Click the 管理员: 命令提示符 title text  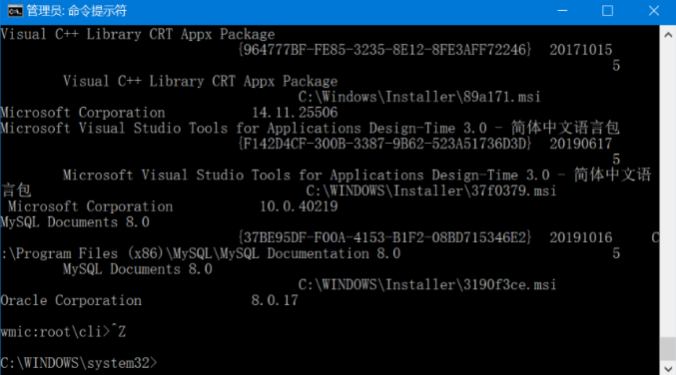[77, 11]
